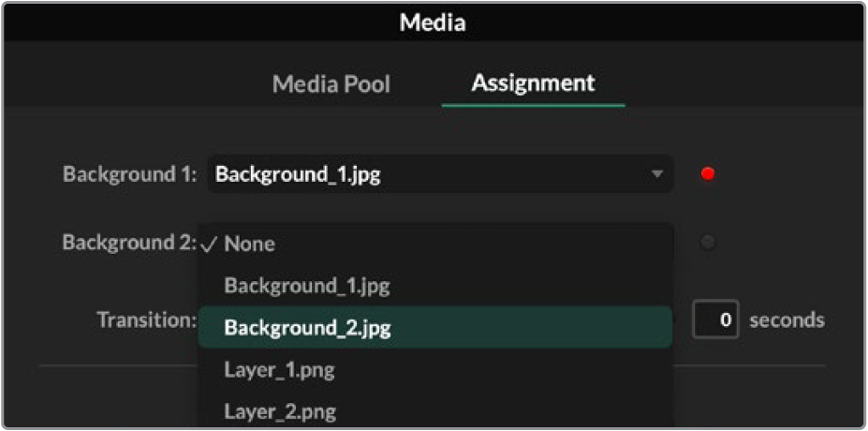Click the green underline below Assignment
The image size is (868, 431).
point(533,105)
